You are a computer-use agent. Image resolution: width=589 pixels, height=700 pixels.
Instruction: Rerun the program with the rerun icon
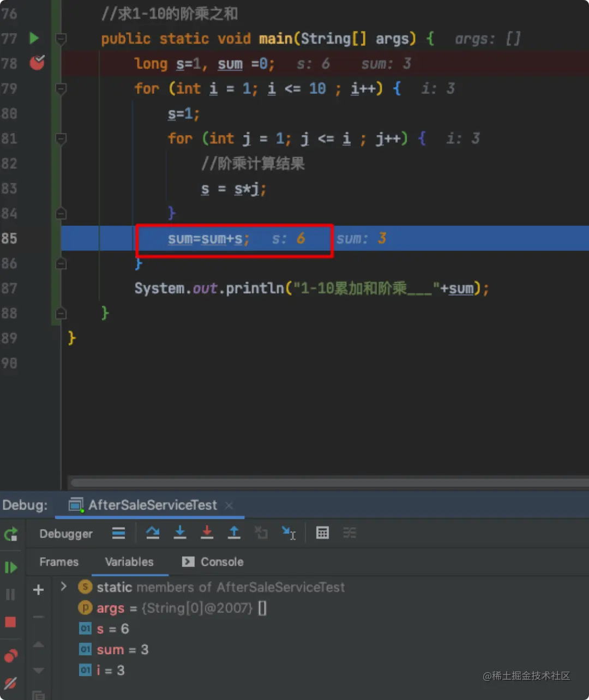tap(11, 534)
